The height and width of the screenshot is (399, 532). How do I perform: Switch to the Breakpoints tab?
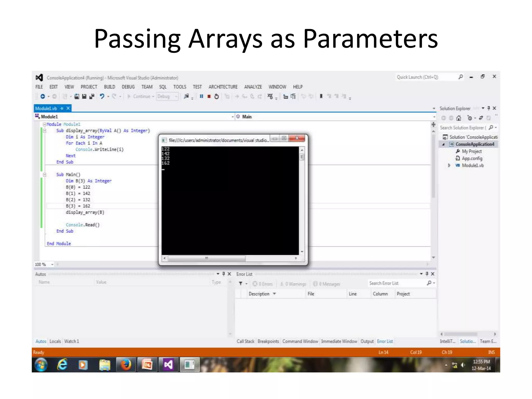[268, 341]
